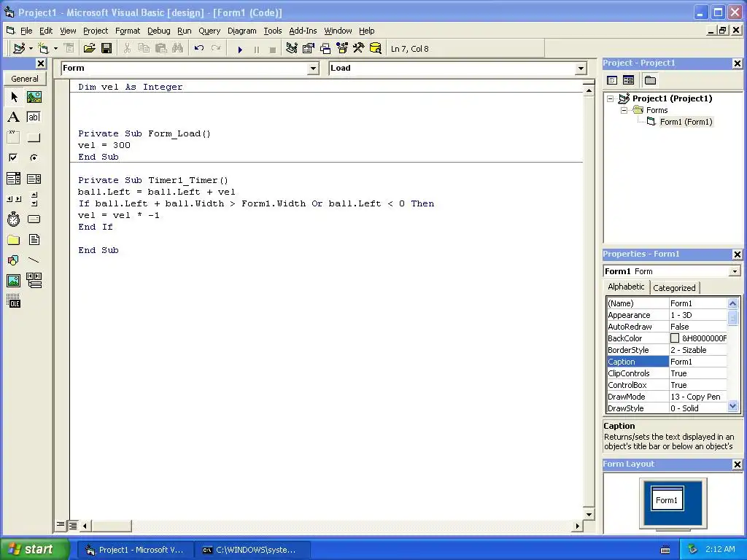Select the Label control (letter A)
Screen dimensions: 747x560
(x=14, y=117)
